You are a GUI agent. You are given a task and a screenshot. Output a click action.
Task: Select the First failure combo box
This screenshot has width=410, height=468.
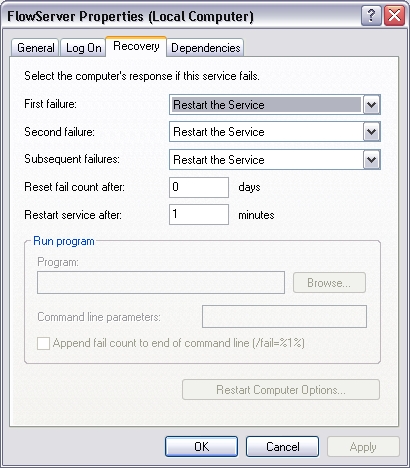(x=275, y=105)
